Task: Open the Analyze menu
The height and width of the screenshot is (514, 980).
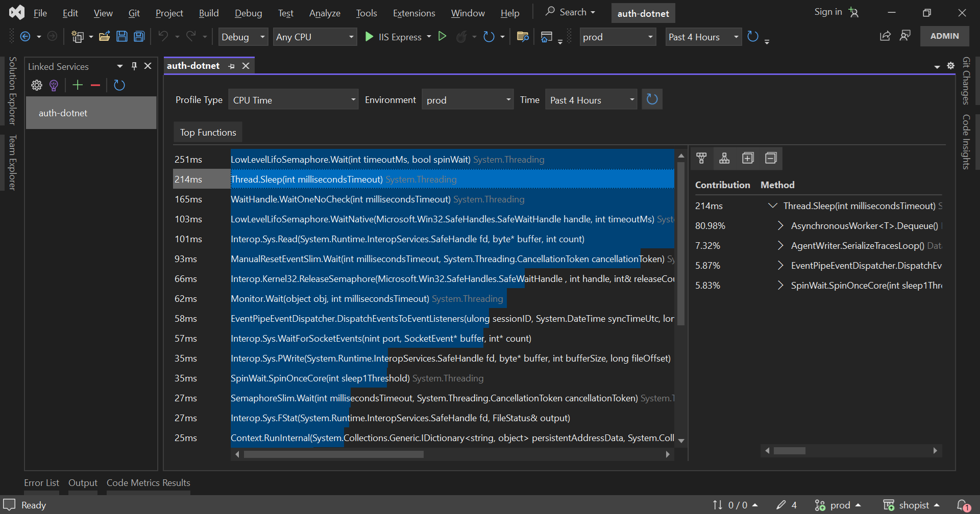Action: (x=324, y=13)
